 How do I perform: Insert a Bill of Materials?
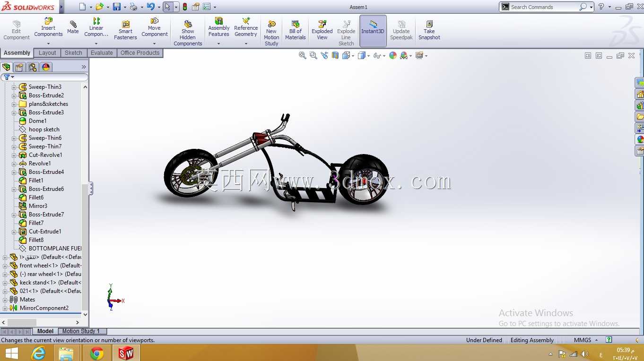pos(296,31)
